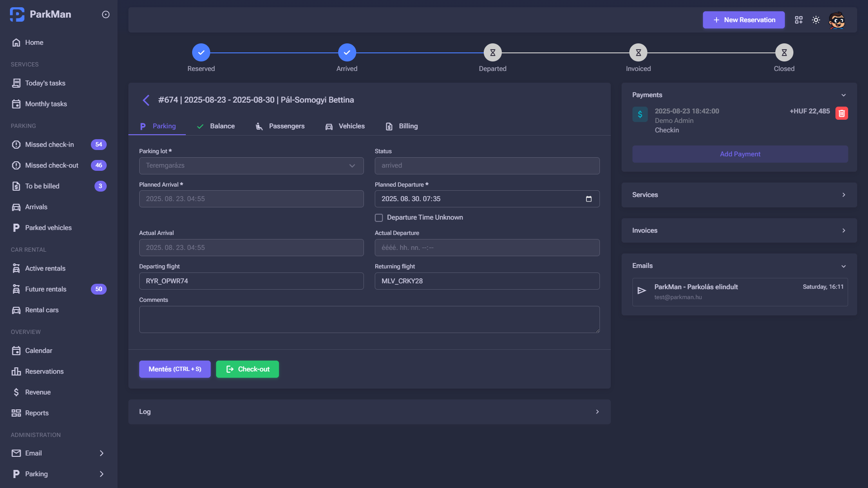The width and height of the screenshot is (868, 488).
Task: Click the Arrivals car icon
Action: click(x=16, y=207)
